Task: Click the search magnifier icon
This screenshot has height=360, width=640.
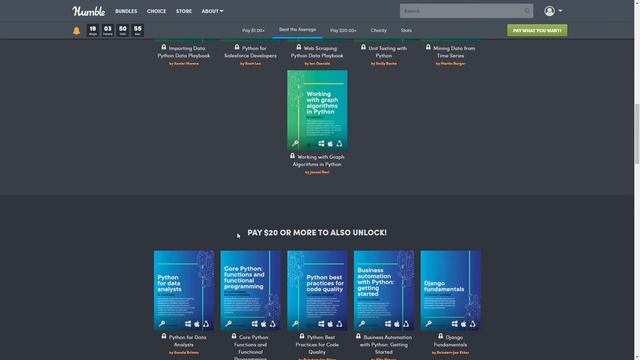Action: point(527,11)
